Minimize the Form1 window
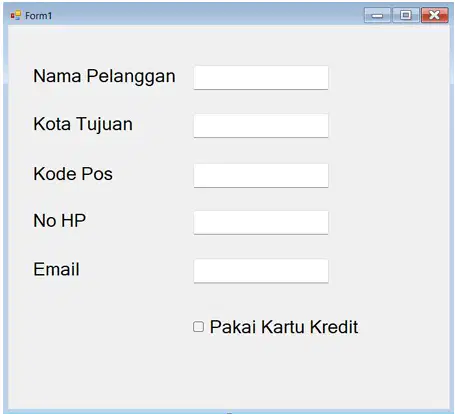Viewport: 455px width, 414px height. pyautogui.click(x=377, y=15)
